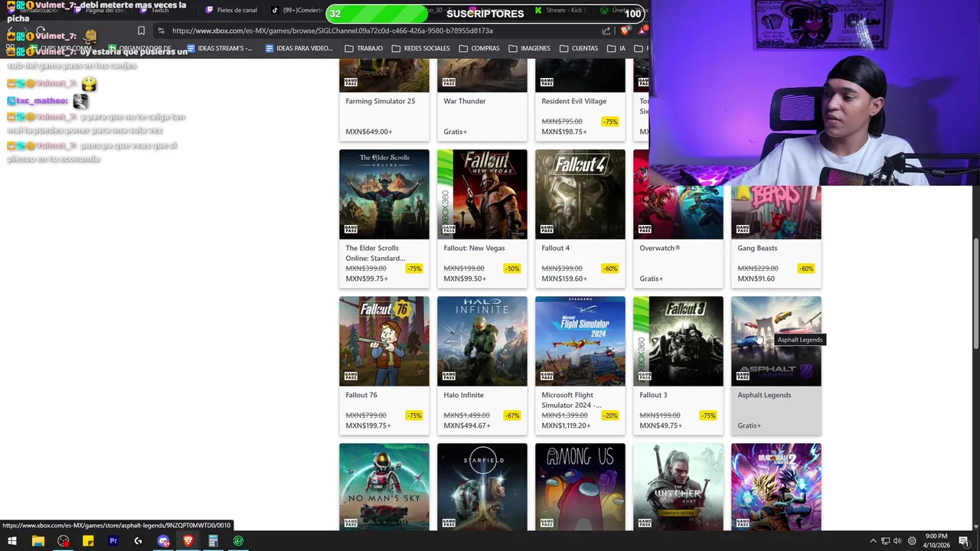Open the Discord taskbar icon with notifications badge
Image resolution: width=980 pixels, height=551 pixels.
pos(163,541)
